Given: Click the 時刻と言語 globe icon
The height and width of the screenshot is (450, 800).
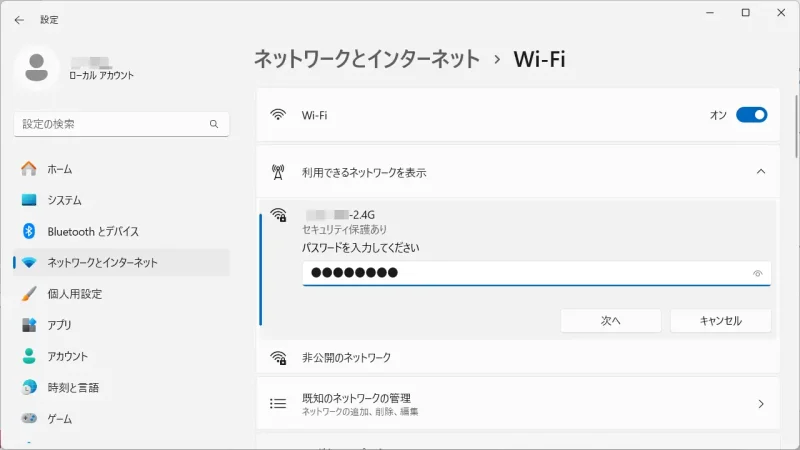Looking at the screenshot, I should click(29, 387).
